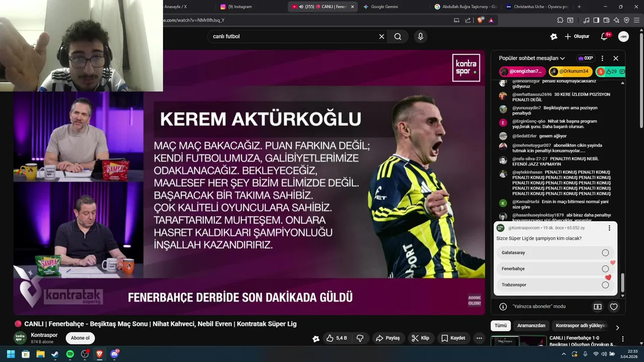Open Brave VPN shield icon

coord(626,20)
